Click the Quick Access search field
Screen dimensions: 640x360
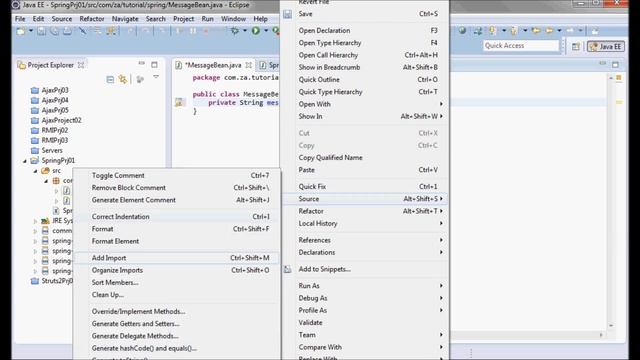pyautogui.click(x=521, y=46)
